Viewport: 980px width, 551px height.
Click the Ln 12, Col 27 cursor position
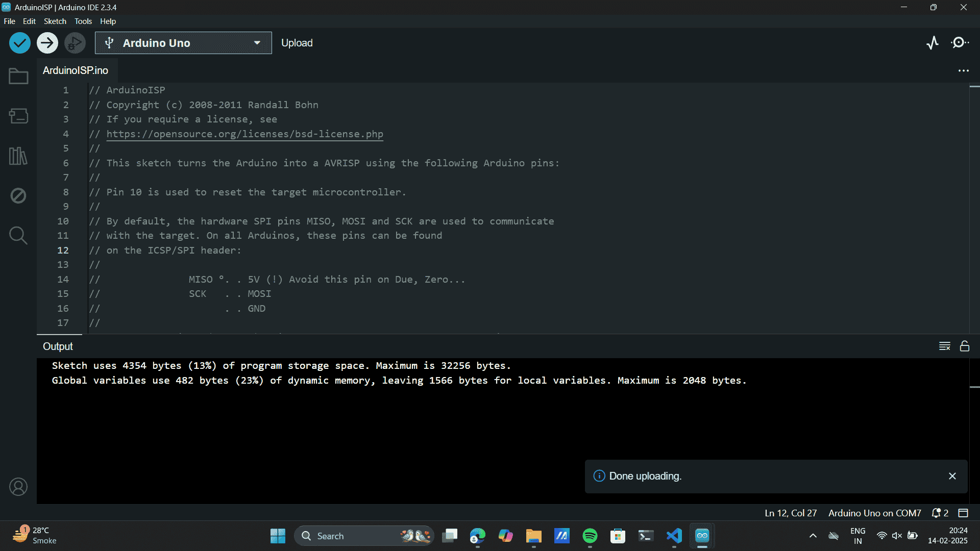[x=791, y=513]
